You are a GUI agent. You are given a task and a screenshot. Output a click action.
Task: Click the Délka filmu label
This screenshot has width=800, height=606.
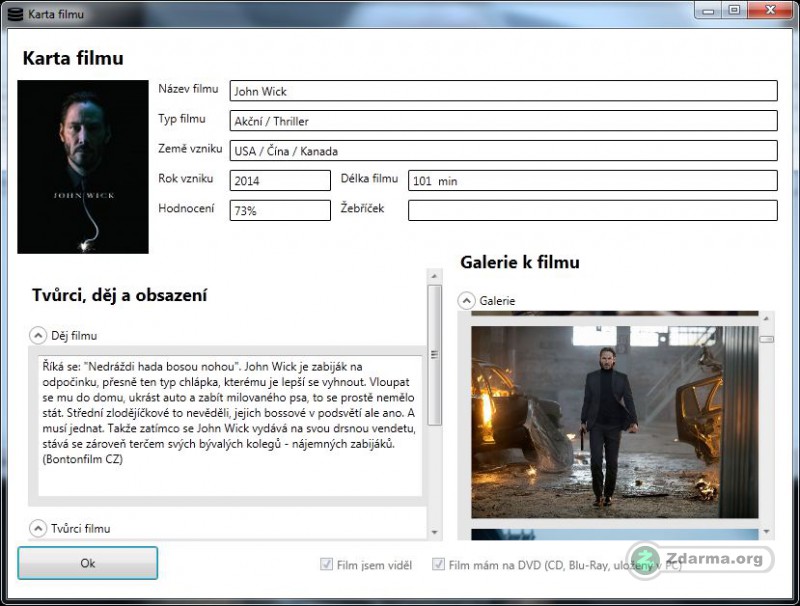coord(369,179)
